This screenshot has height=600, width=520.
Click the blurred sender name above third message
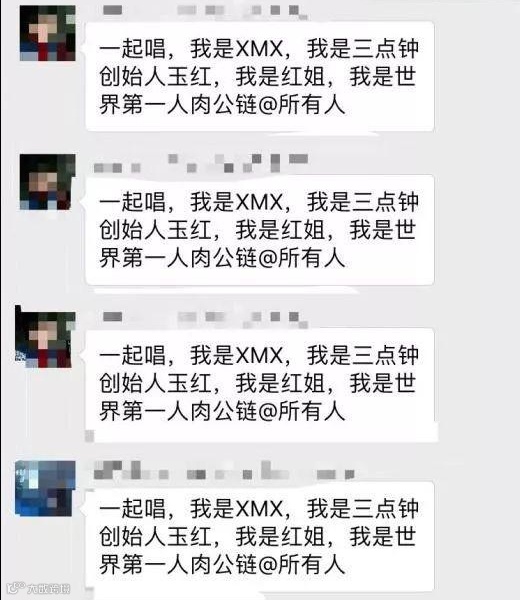click(205, 320)
